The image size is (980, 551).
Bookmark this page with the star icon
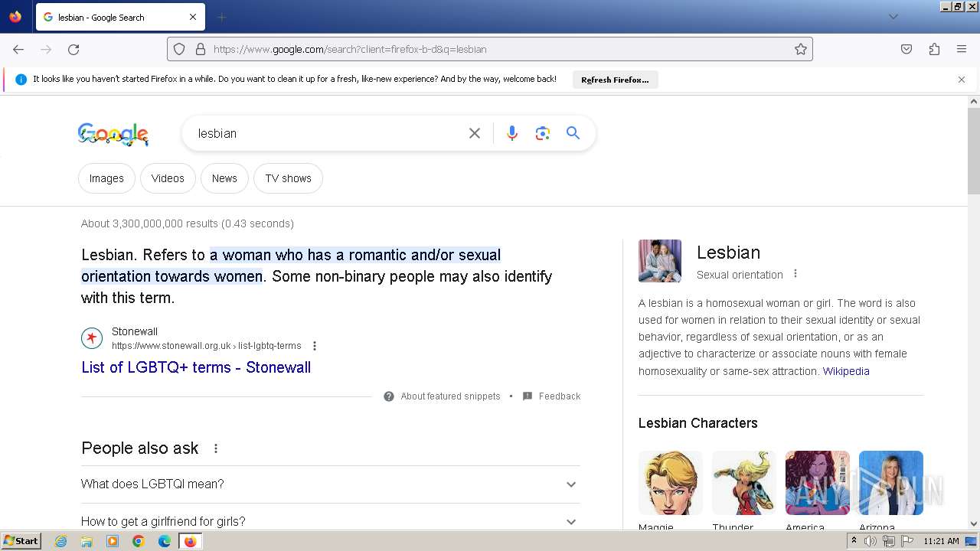(x=801, y=49)
